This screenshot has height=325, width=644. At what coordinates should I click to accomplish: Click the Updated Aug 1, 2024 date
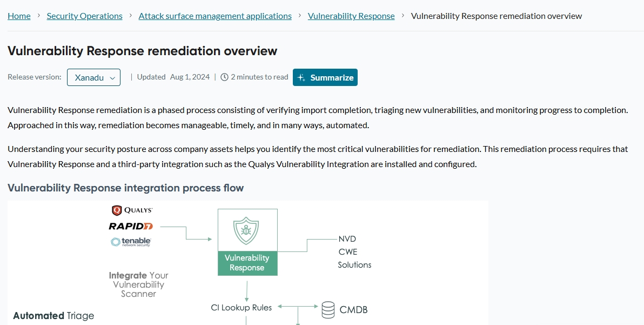click(190, 77)
